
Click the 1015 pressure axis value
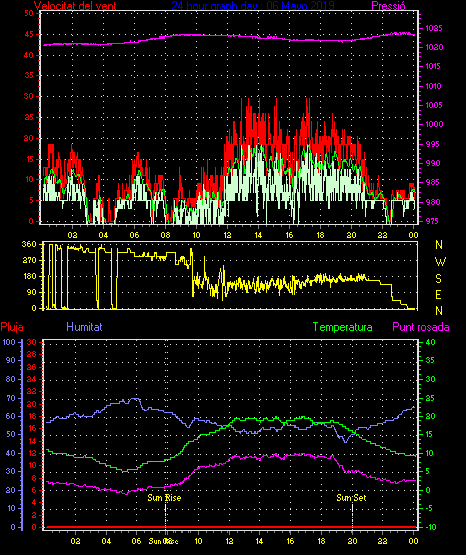[x=433, y=66]
